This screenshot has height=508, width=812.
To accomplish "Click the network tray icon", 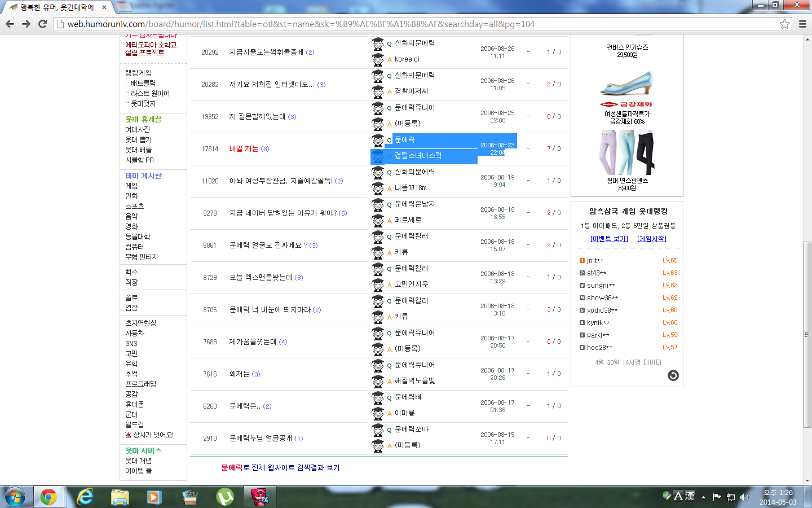I will click(731, 497).
